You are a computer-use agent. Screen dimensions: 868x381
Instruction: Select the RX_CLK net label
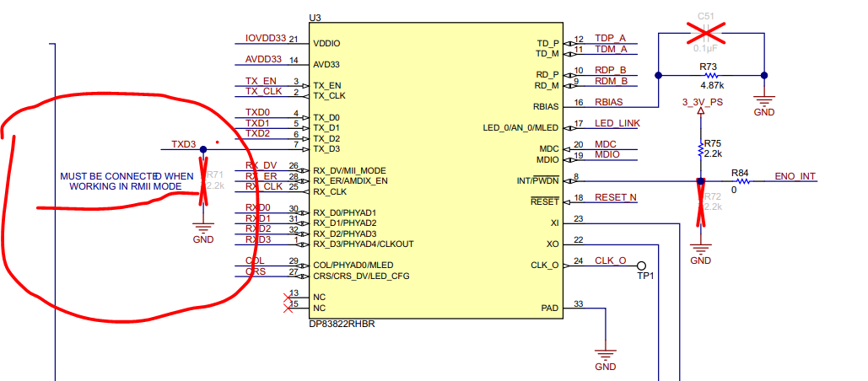click(263, 187)
